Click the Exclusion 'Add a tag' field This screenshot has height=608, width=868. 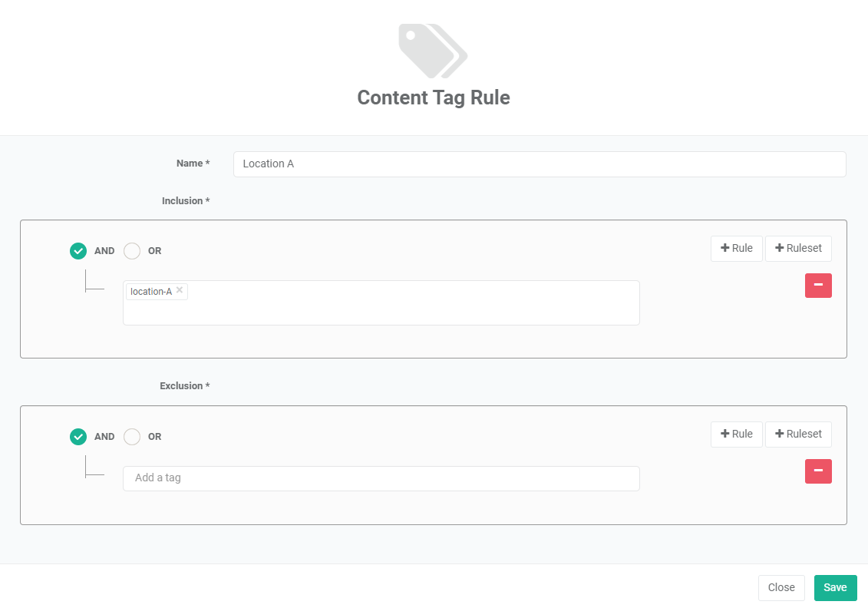pos(381,478)
